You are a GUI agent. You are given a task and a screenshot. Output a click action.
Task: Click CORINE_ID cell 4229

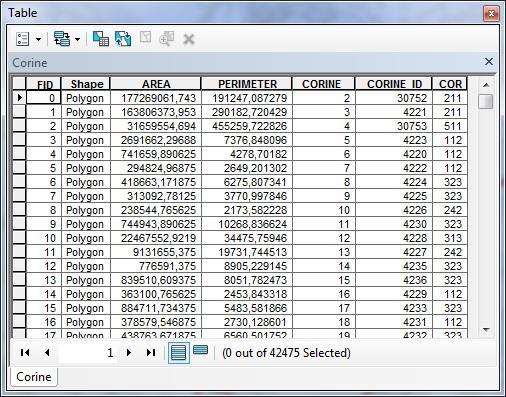point(394,294)
